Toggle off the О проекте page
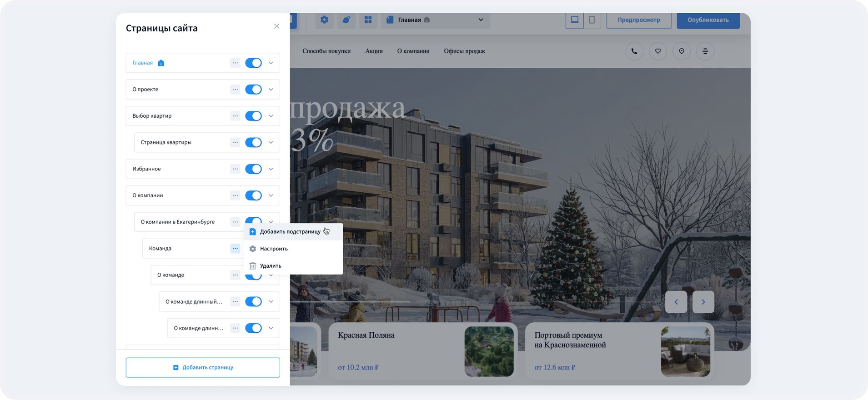 click(253, 90)
